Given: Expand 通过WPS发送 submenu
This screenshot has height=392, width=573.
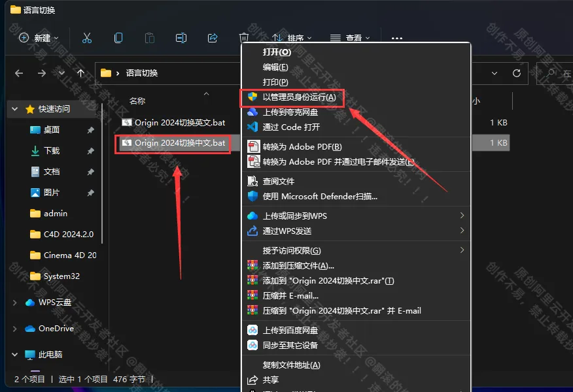Looking at the screenshot, I should pyautogui.click(x=462, y=231).
